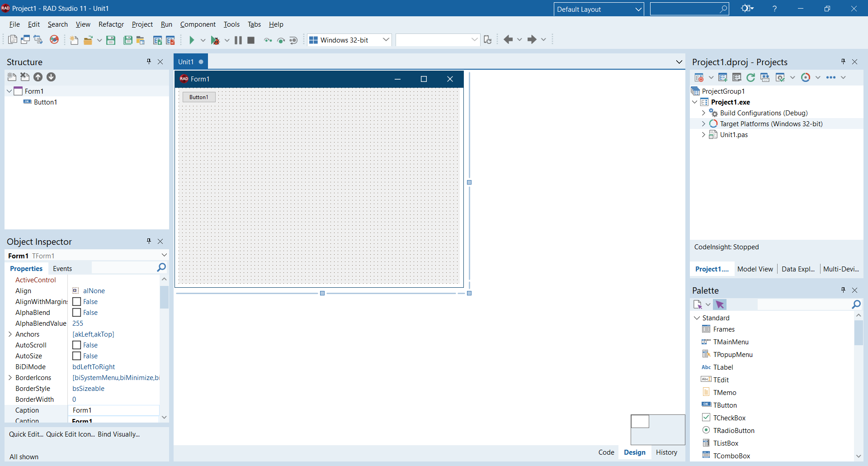Open the Project menu
The image size is (868, 466).
pyautogui.click(x=142, y=24)
